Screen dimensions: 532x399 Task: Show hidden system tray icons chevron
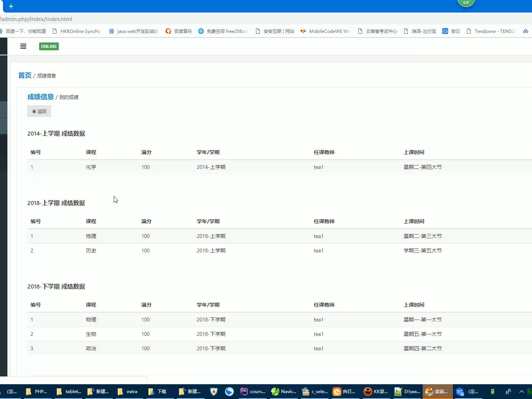pos(522,392)
